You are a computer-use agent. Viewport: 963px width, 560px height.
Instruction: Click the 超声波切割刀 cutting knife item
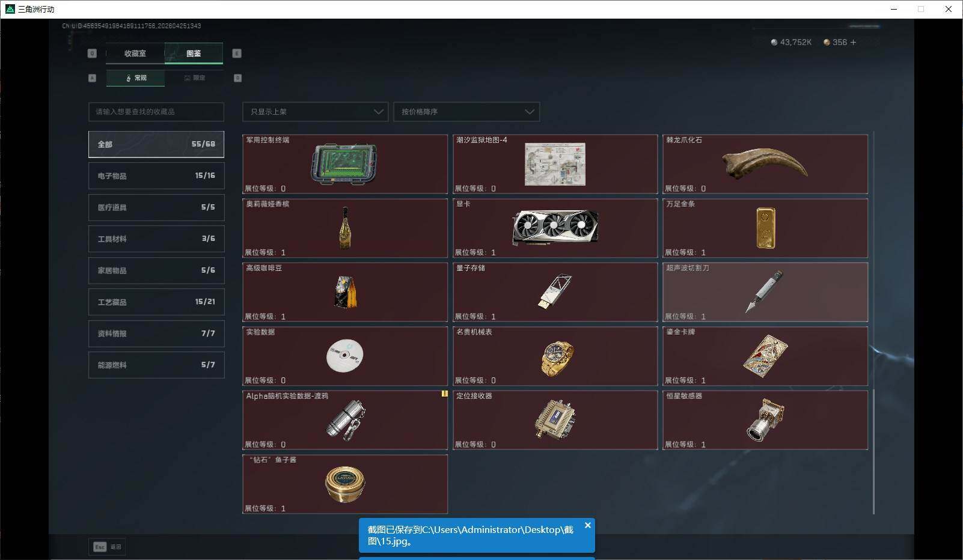765,292
